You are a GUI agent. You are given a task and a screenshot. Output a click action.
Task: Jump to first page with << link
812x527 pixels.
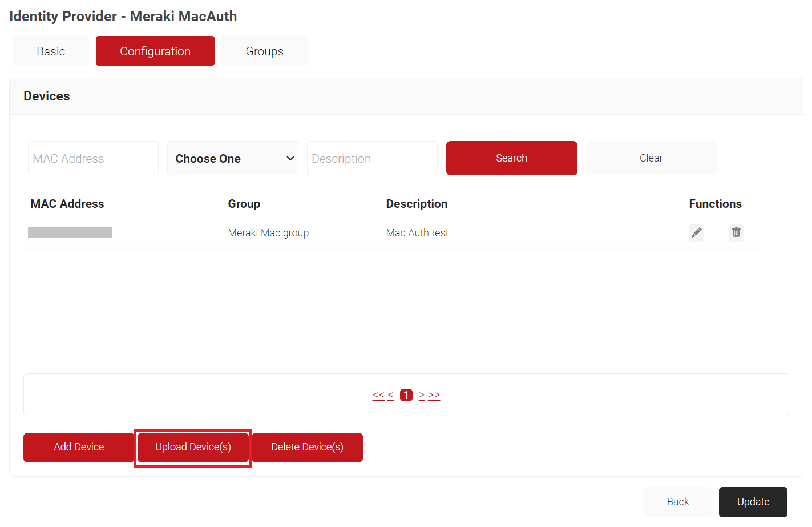pyautogui.click(x=378, y=395)
